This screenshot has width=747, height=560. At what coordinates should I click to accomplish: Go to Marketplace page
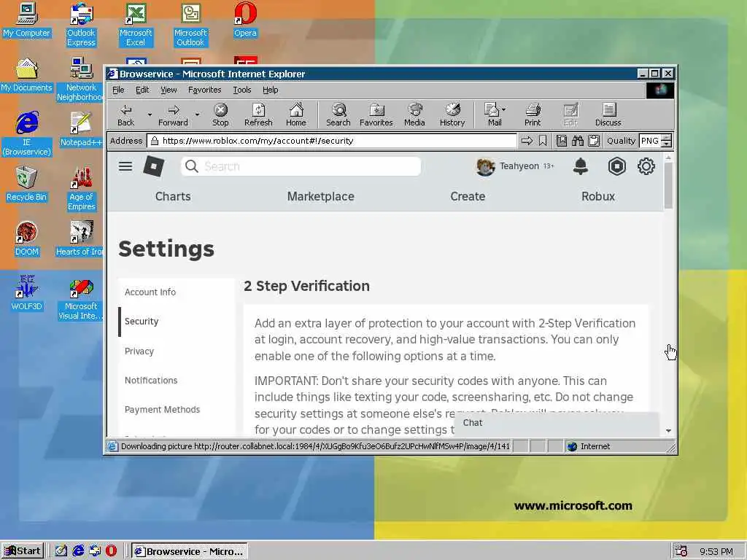coord(321,196)
